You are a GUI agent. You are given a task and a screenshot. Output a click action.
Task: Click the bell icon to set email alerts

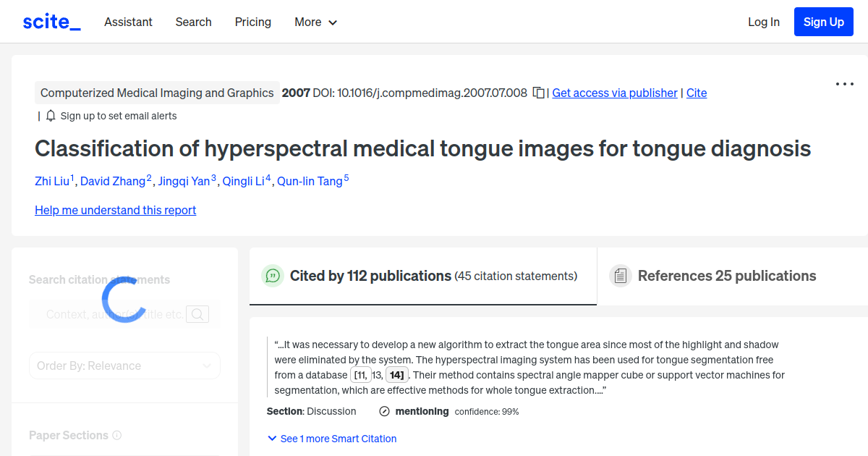coord(50,115)
